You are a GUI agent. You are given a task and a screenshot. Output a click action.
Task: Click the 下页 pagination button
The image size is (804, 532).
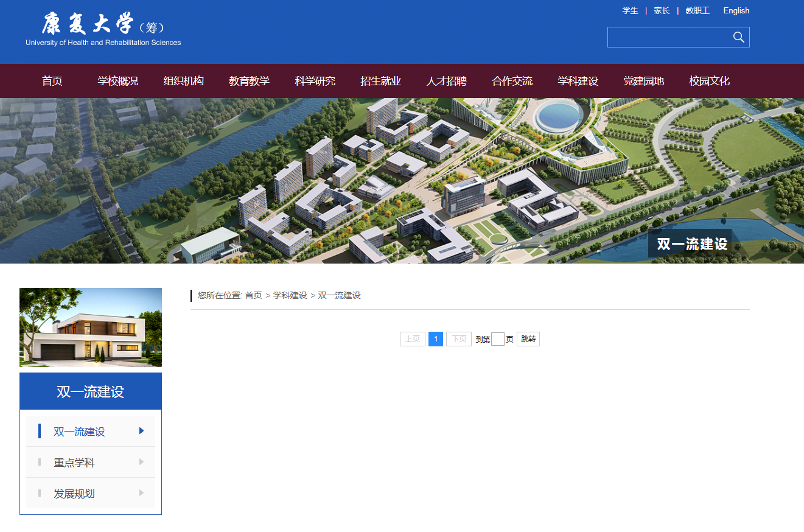tap(458, 339)
